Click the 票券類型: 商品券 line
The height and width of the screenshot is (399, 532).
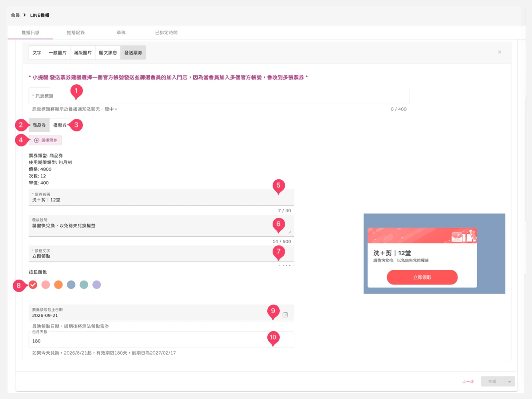46,156
